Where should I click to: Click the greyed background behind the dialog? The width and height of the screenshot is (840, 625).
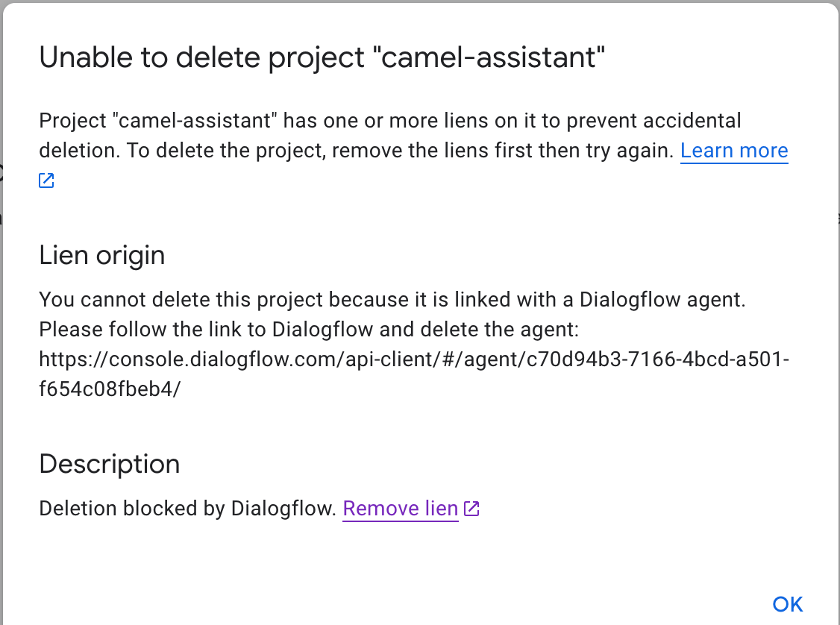2,312
